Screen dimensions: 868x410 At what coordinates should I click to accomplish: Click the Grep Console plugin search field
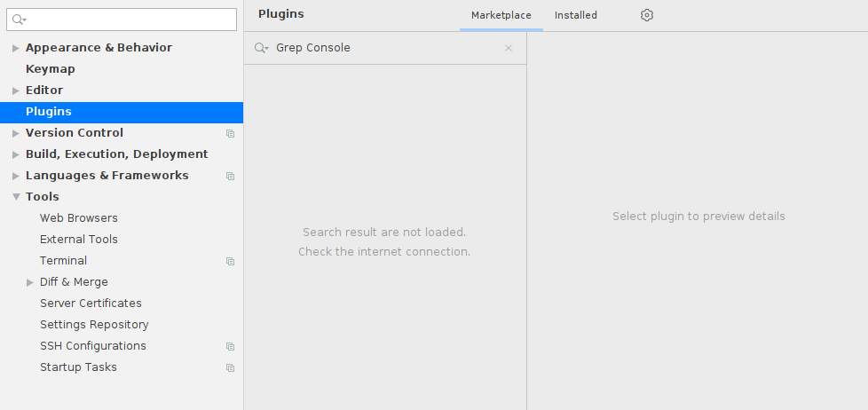pos(386,48)
